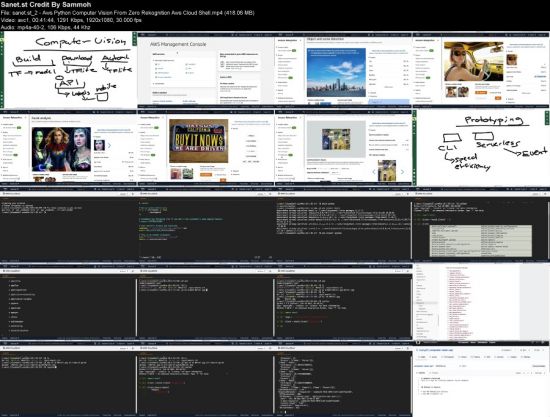Select the terminal frame with bulleted list
The image size is (550, 417).
[x=69, y=302]
